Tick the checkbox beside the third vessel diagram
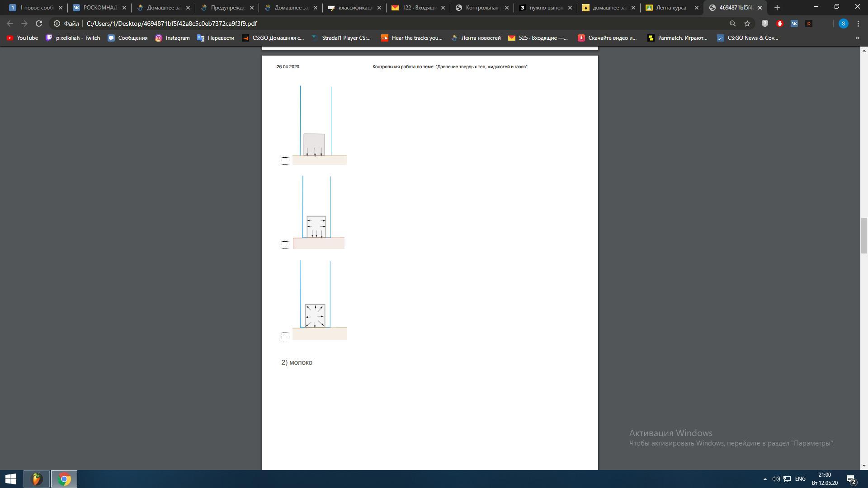Image resolution: width=868 pixels, height=488 pixels. pyautogui.click(x=285, y=336)
